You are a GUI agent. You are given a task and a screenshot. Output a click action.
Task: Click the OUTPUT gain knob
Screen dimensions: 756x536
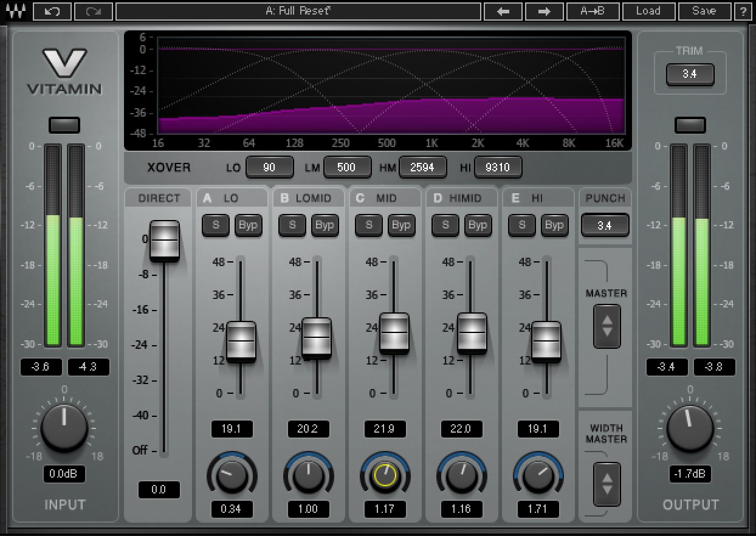[690, 428]
